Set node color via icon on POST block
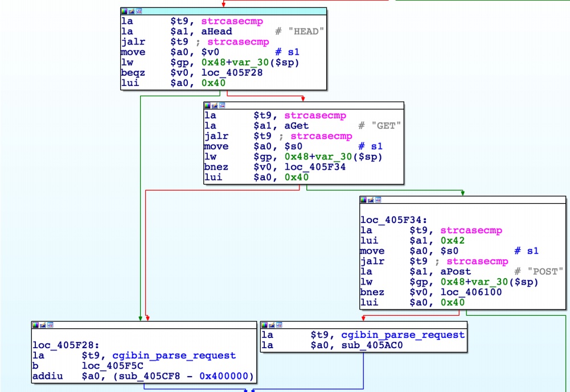The image size is (570, 392). click(363, 200)
